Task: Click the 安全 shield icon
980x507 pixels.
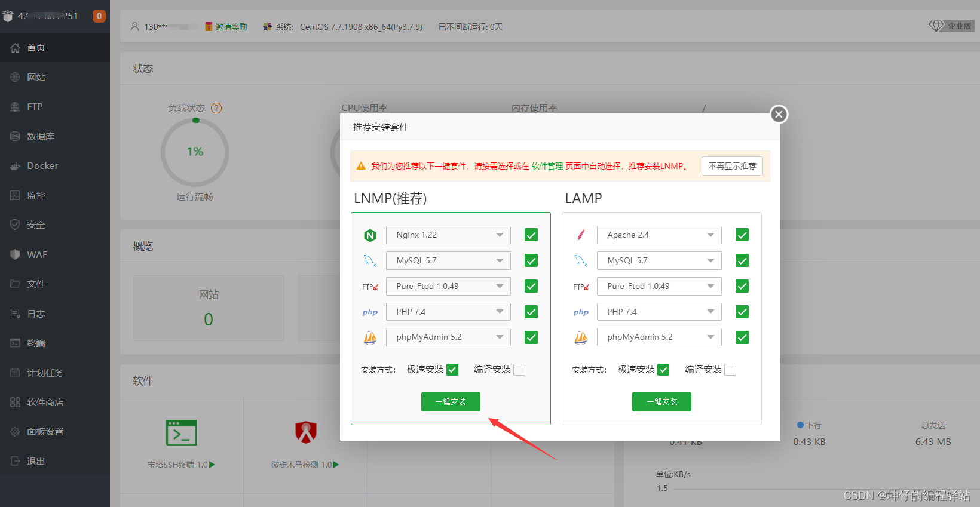Action: pyautogui.click(x=15, y=225)
